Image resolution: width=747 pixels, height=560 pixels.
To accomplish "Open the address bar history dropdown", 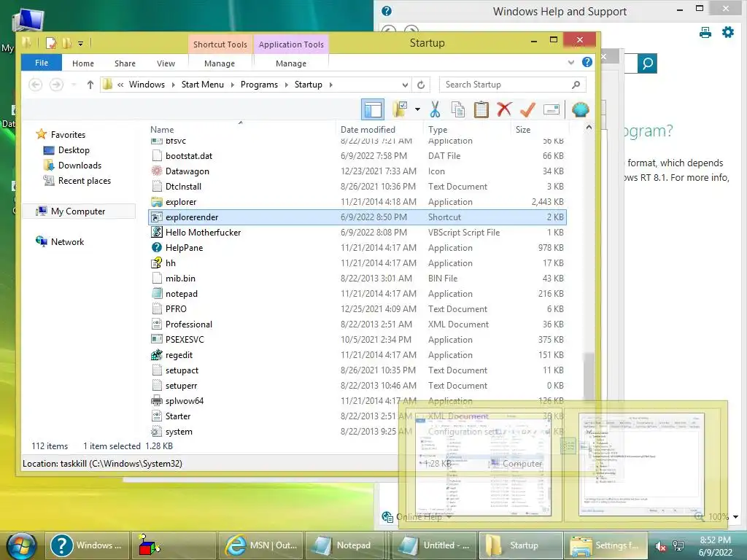I will tap(405, 85).
